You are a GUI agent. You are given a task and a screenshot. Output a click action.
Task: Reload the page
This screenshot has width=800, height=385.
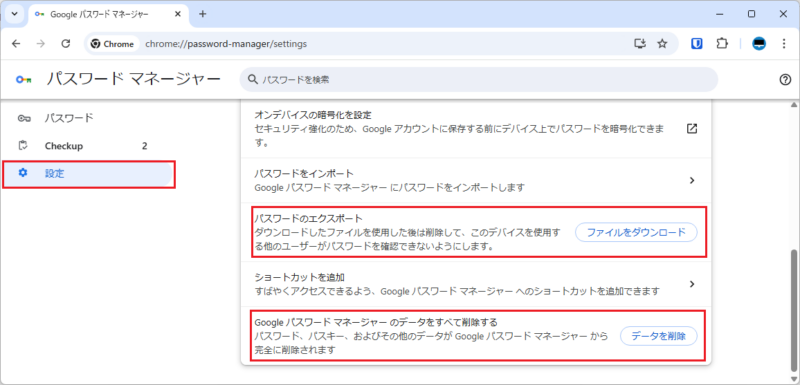[x=65, y=44]
